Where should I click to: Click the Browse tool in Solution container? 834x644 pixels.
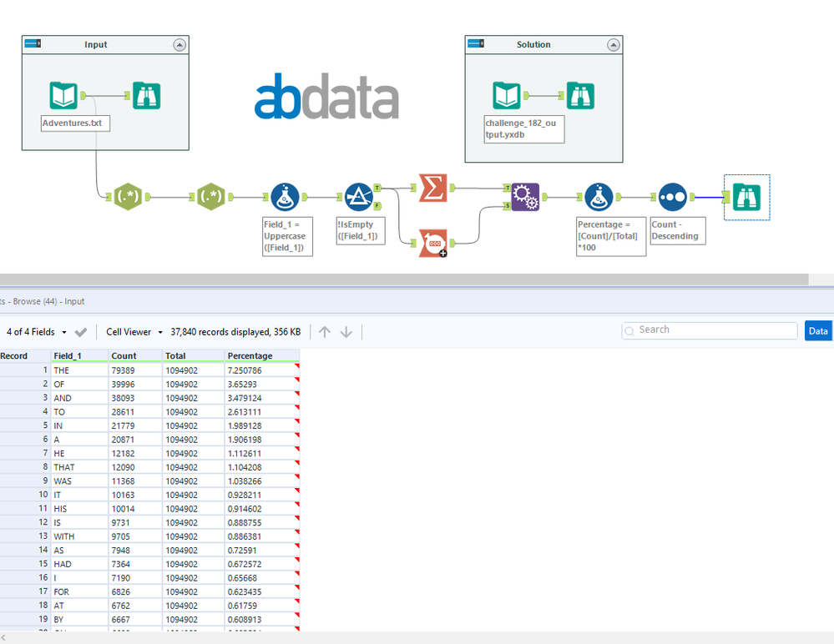tap(580, 96)
